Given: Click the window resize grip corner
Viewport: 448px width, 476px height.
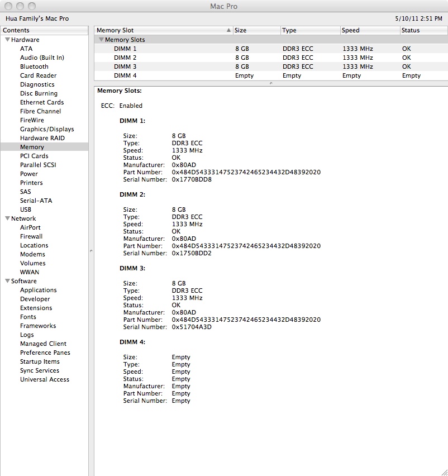Looking at the screenshot, I should [444, 472].
